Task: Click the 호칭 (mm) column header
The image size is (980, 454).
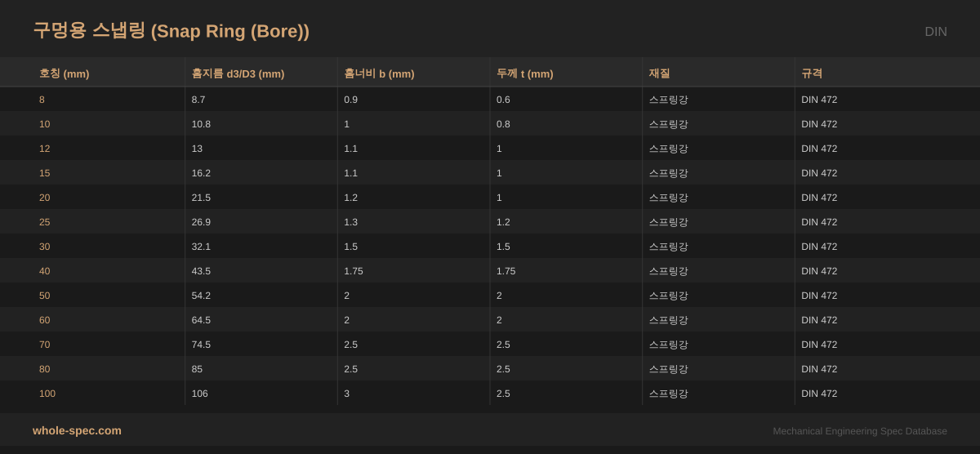Action: 64,73
